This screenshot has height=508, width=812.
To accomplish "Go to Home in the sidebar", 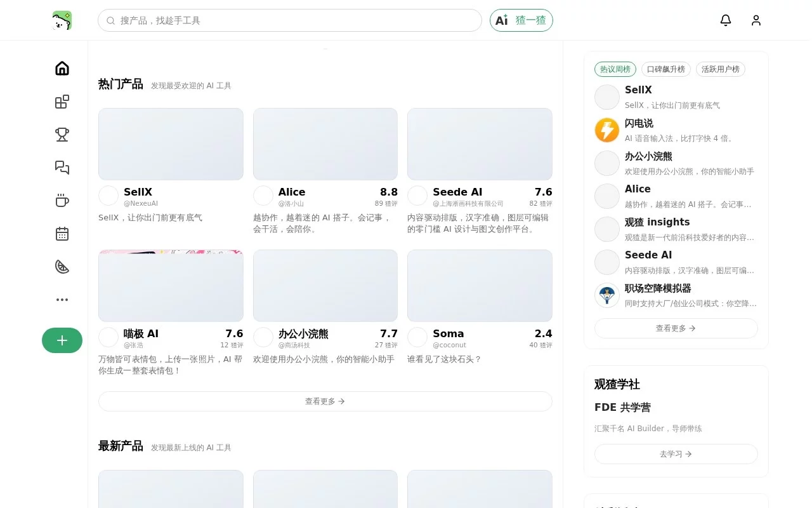I will point(62,69).
